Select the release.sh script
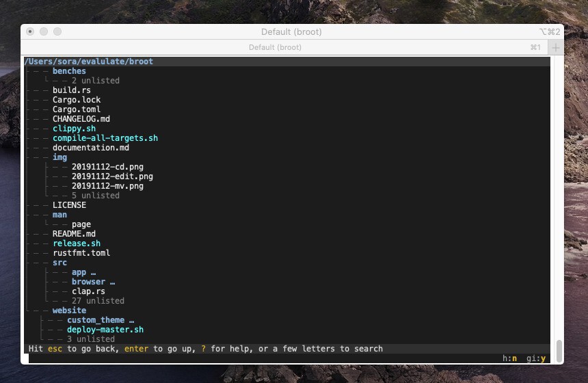The image size is (588, 383). click(x=77, y=243)
